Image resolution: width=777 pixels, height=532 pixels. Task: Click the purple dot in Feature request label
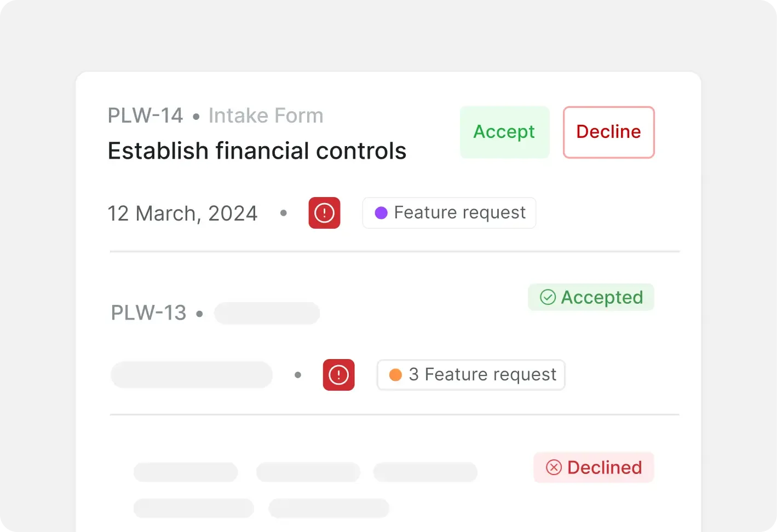381,213
